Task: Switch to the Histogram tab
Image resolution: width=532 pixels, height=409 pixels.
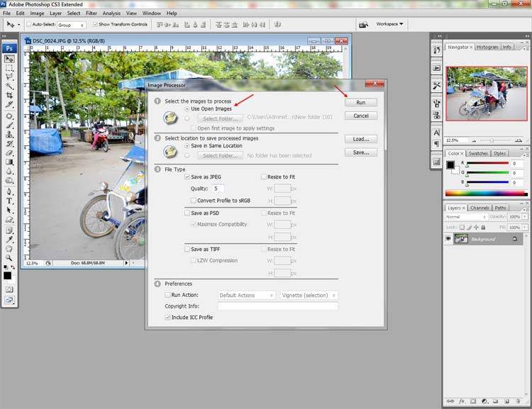Action: click(487, 47)
